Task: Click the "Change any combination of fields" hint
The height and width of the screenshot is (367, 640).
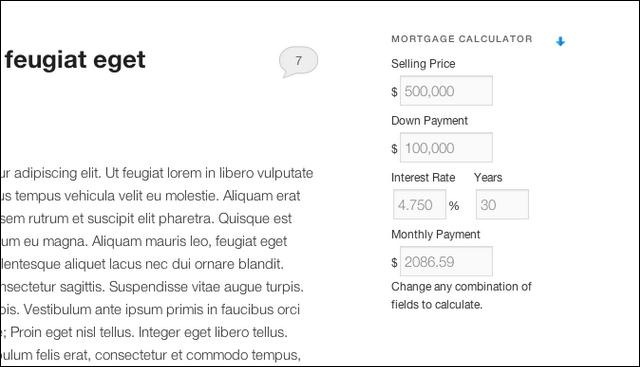Action: click(x=461, y=296)
